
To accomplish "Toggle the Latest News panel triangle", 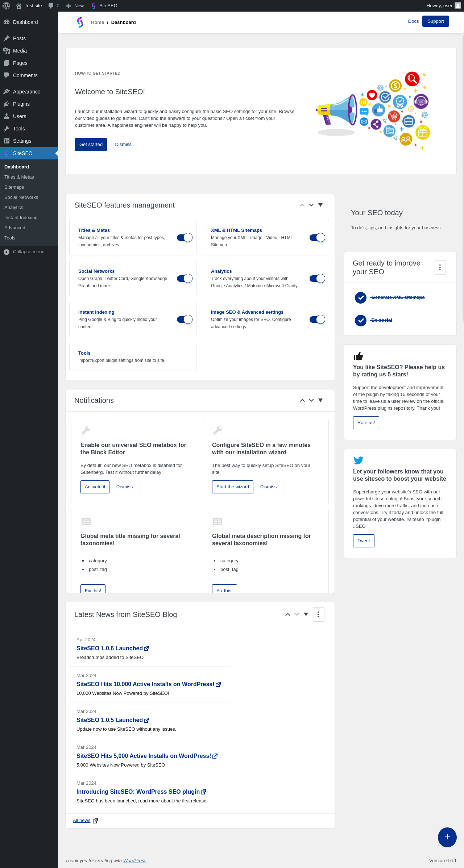I will (306, 614).
